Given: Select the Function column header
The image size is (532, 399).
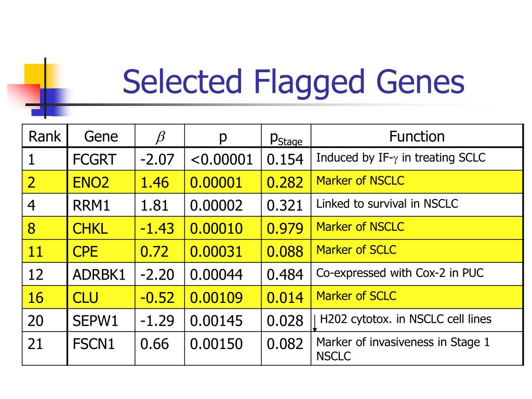Looking at the screenshot, I should [x=417, y=137].
